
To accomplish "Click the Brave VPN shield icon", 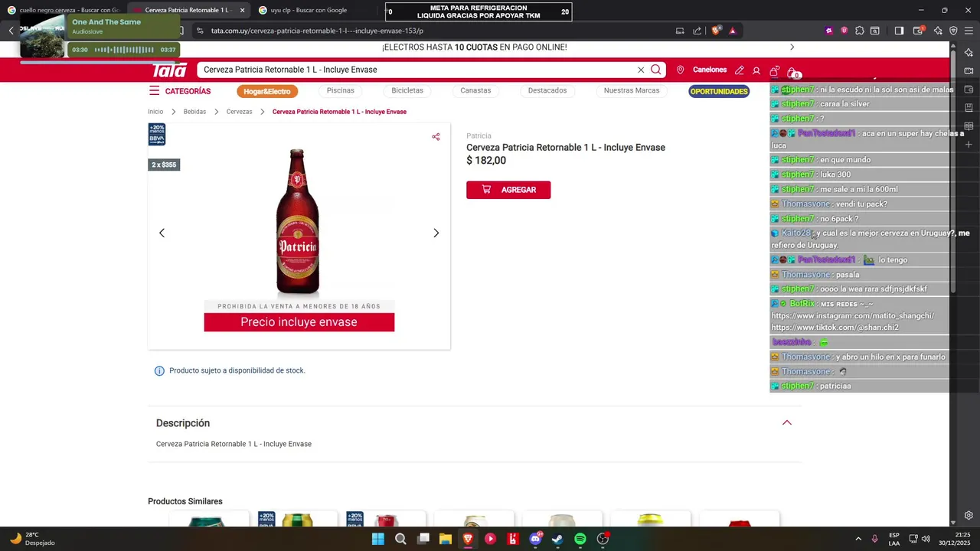I will click(x=953, y=31).
